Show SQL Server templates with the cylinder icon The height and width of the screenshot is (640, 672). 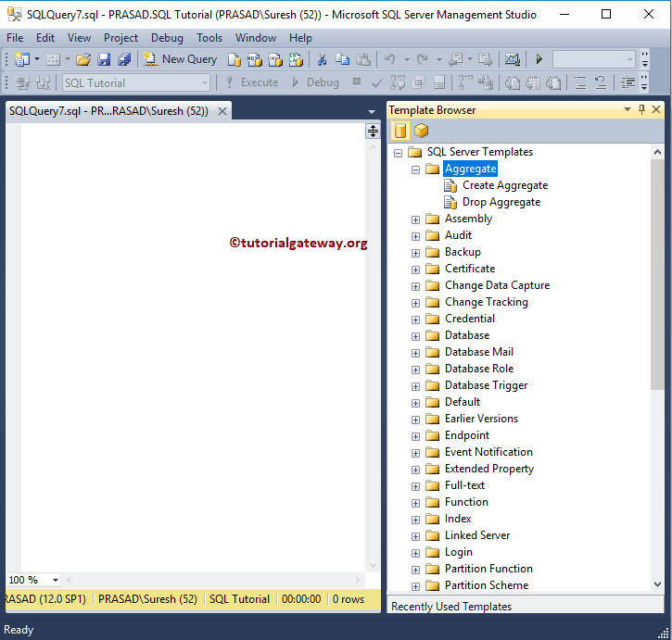click(399, 131)
